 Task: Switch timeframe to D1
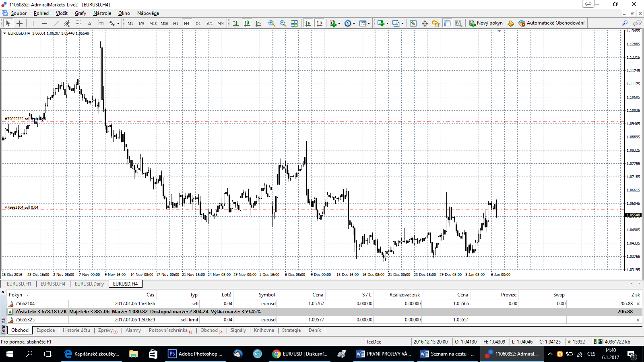(x=198, y=23)
